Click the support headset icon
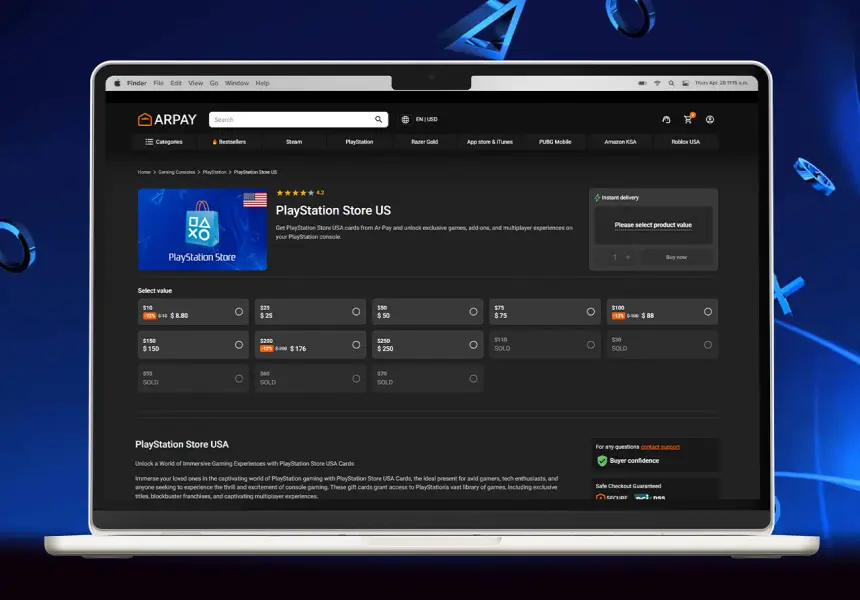Screen dimensions: 860x600 [666, 120]
